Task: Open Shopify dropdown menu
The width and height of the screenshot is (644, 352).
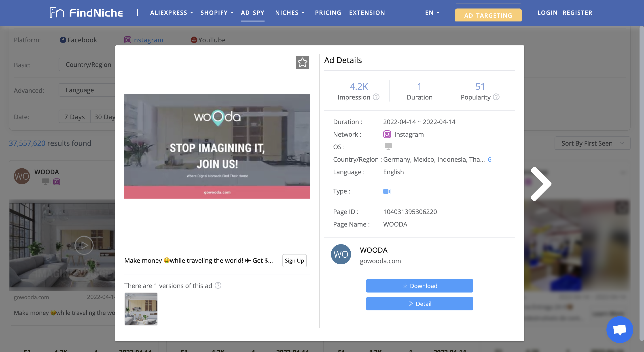Action: tap(217, 13)
